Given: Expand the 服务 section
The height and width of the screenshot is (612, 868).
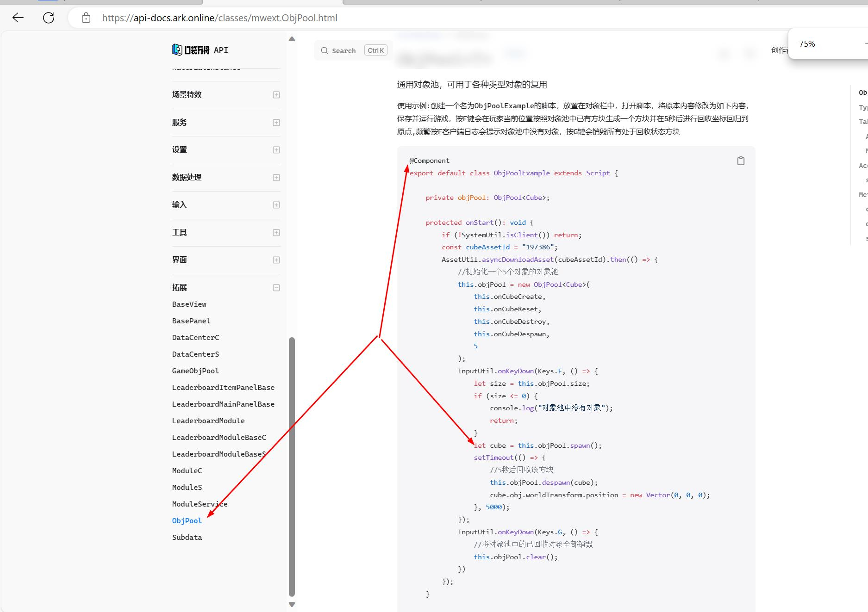Looking at the screenshot, I should (276, 123).
